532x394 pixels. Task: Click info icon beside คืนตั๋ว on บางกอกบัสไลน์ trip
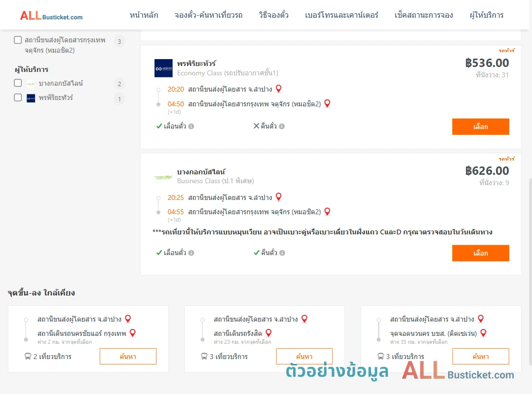(282, 253)
